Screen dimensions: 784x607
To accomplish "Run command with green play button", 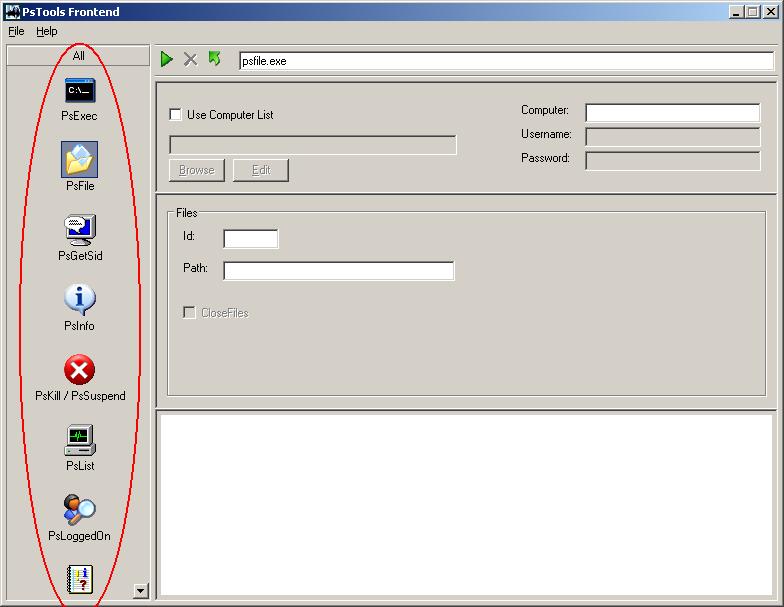I will coord(166,60).
